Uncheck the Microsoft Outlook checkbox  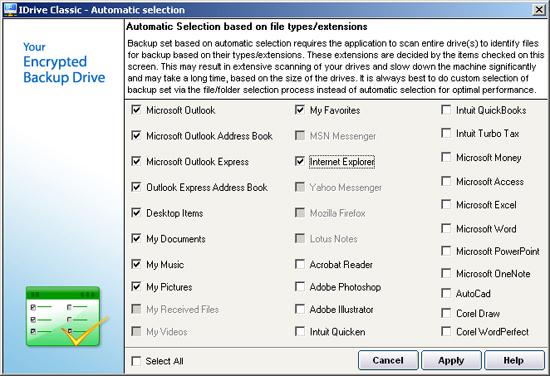coord(136,110)
